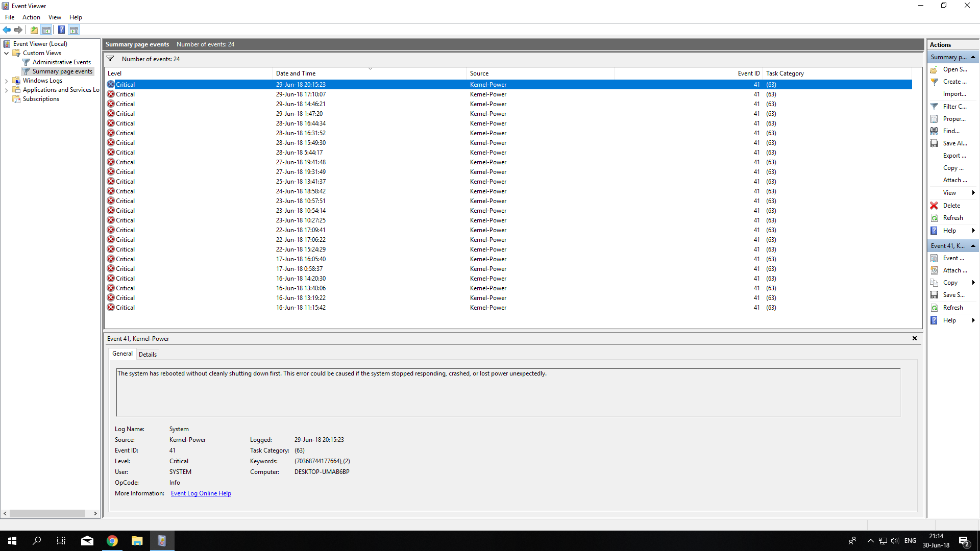
Task: Open the Action menu
Action: tap(31, 17)
